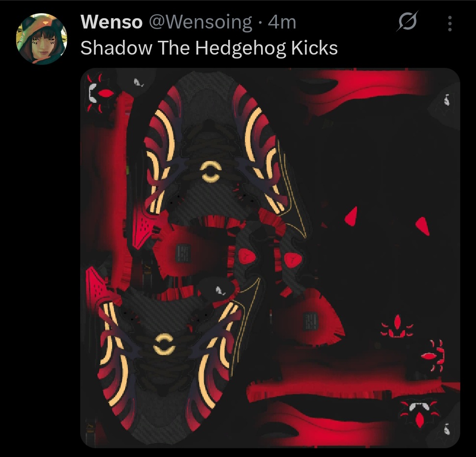Click the red lotus emblem on black area
Image resolution: width=476 pixels, height=457 pixels.
click(397, 327)
